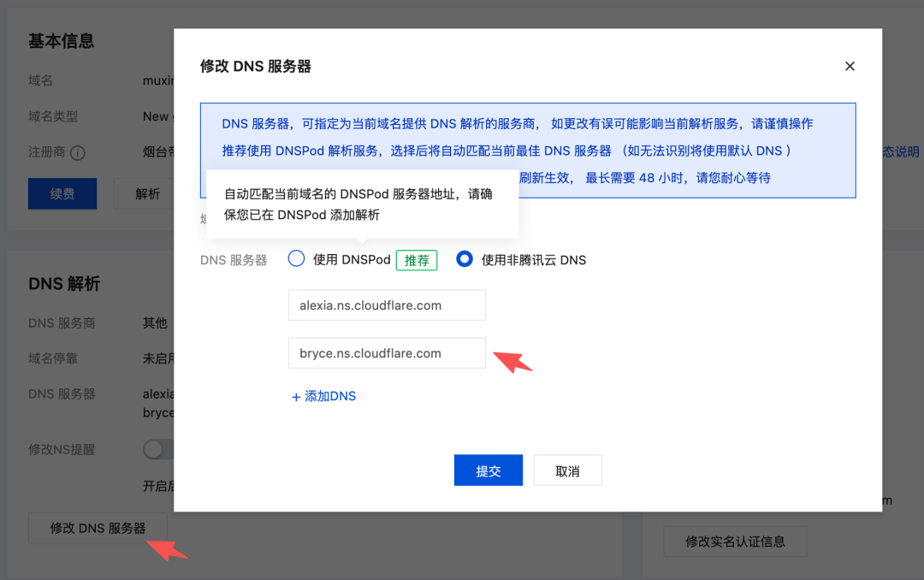The image size is (924, 580).
Task: Click the 取消 cancel button
Action: [x=567, y=470]
